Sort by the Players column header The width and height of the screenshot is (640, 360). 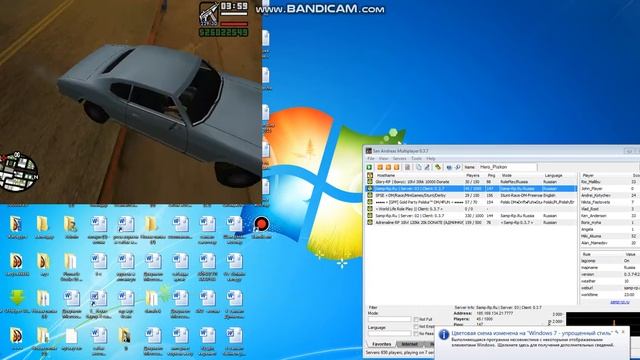click(x=474, y=175)
